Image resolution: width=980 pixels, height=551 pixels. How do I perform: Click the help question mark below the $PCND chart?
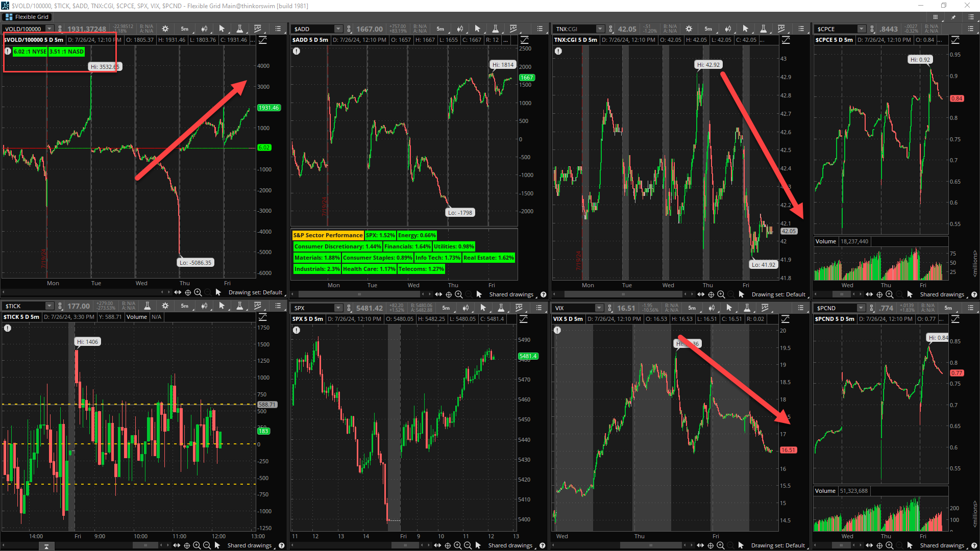974,545
